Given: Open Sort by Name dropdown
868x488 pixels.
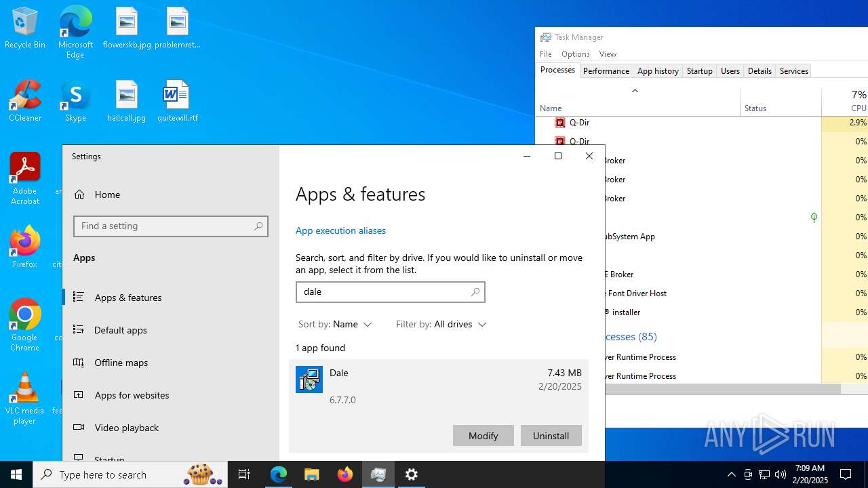Looking at the screenshot, I should coord(336,325).
